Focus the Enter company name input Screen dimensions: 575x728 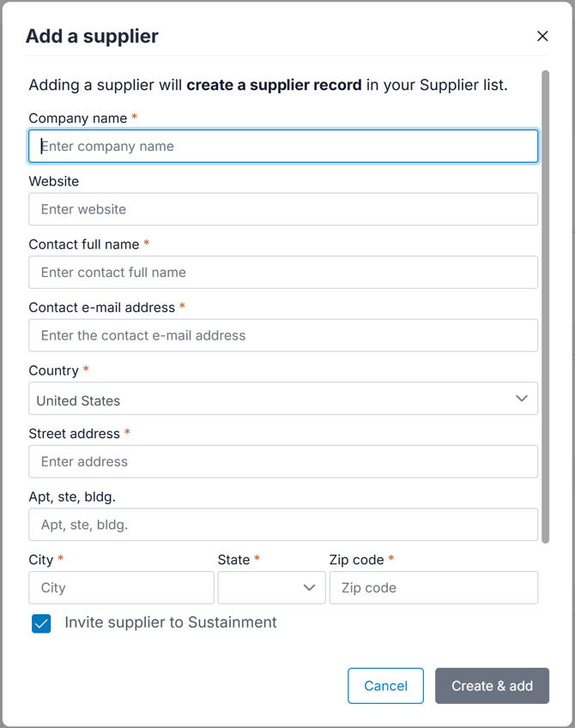(x=283, y=147)
